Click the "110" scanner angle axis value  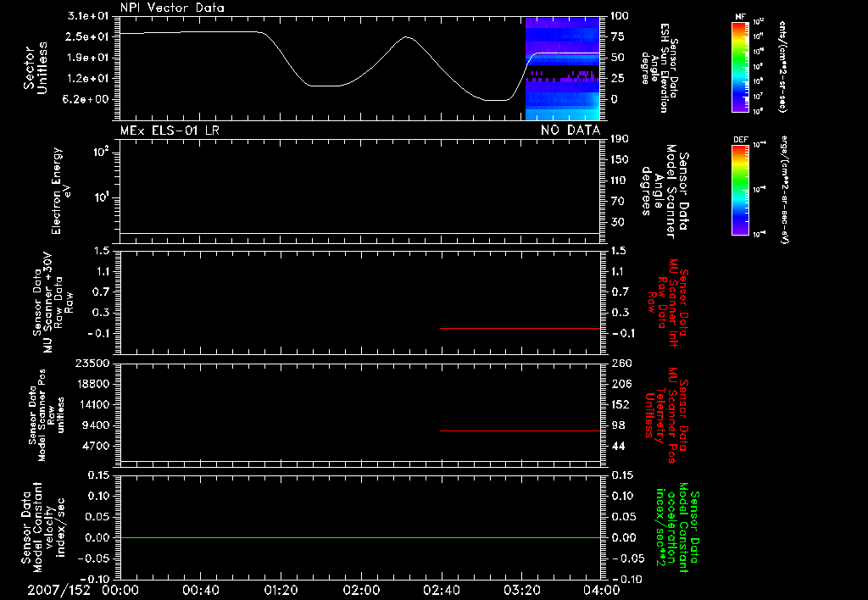[x=620, y=181]
